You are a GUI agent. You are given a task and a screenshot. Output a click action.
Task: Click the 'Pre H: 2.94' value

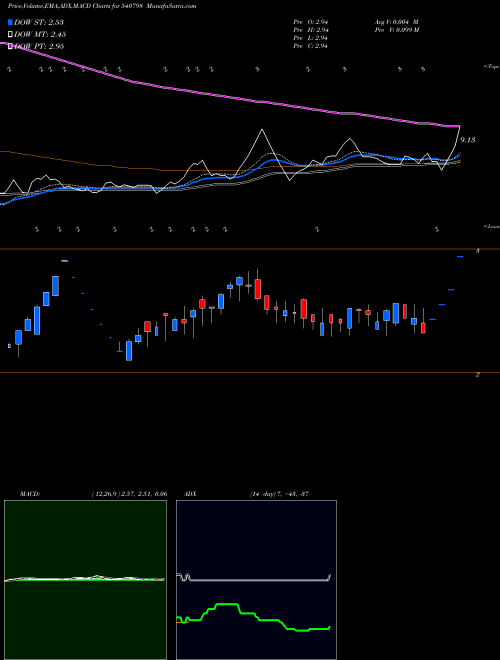point(311,30)
